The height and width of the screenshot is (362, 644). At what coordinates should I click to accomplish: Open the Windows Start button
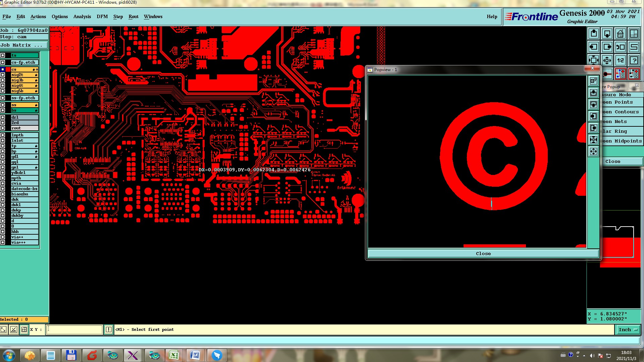point(9,355)
